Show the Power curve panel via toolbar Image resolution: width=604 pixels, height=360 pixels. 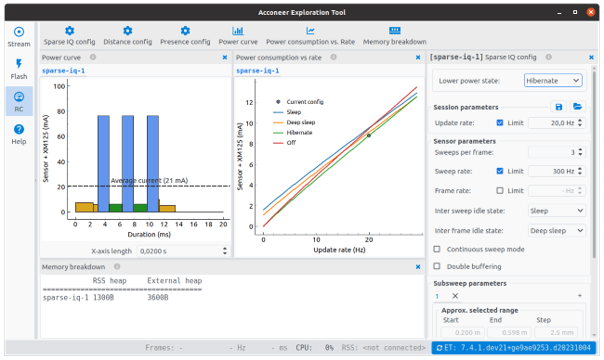[238, 36]
